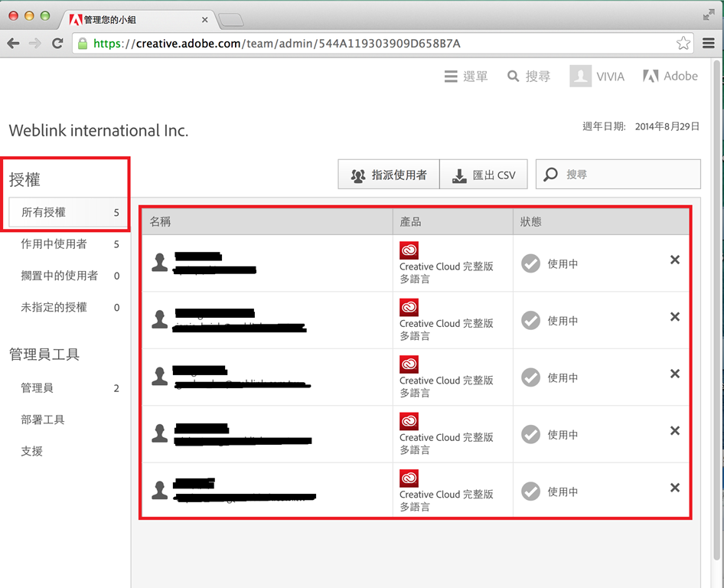Toggle fullscreen with the window arrows icon
The image size is (724, 588).
[708, 15]
